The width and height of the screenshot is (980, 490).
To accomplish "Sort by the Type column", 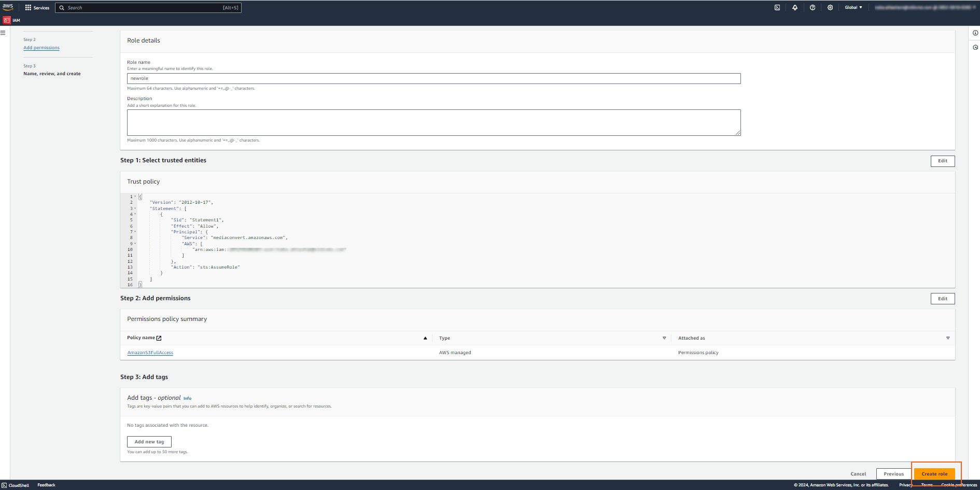I will tap(664, 338).
